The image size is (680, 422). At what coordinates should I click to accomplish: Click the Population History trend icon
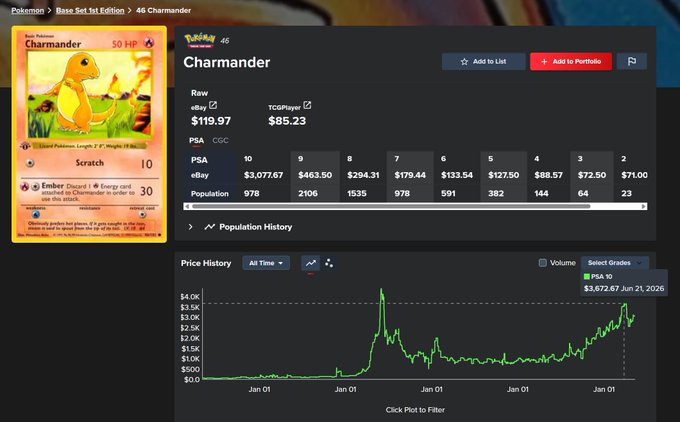[209, 227]
